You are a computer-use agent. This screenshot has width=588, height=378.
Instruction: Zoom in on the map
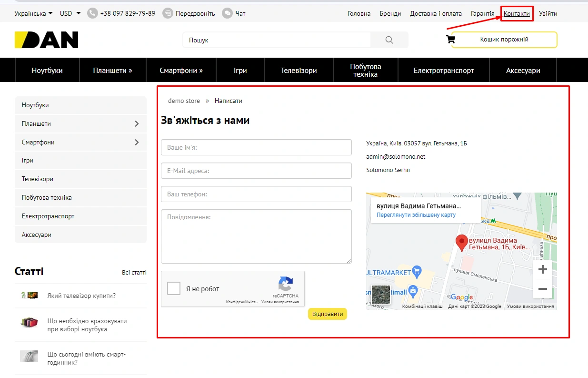542,270
